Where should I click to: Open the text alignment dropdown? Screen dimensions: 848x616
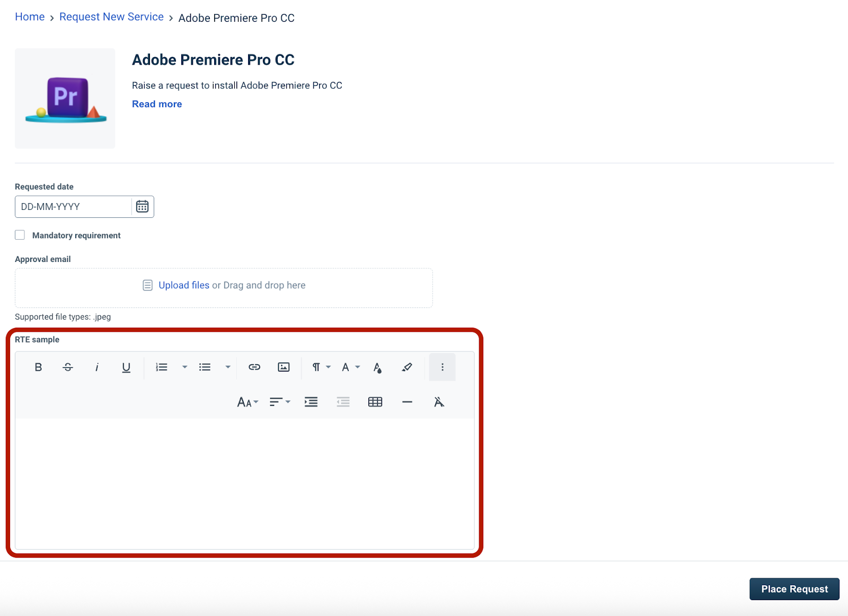(280, 402)
